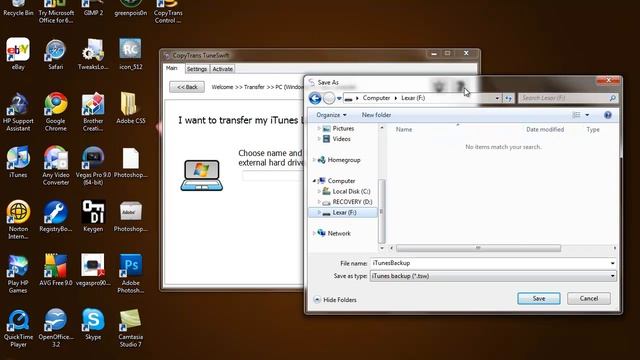Click the Welcome >> Transfer breadcrumb in CopyTrans

238,87
